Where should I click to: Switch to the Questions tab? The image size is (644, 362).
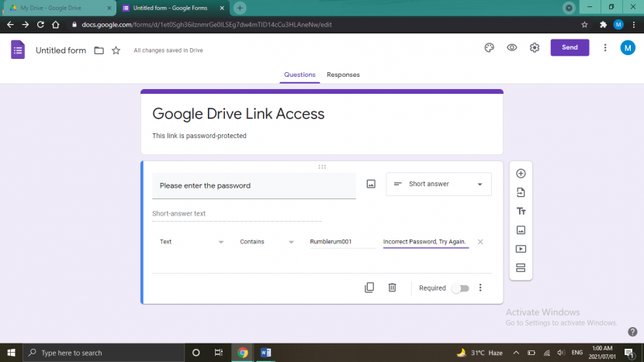tap(299, 74)
